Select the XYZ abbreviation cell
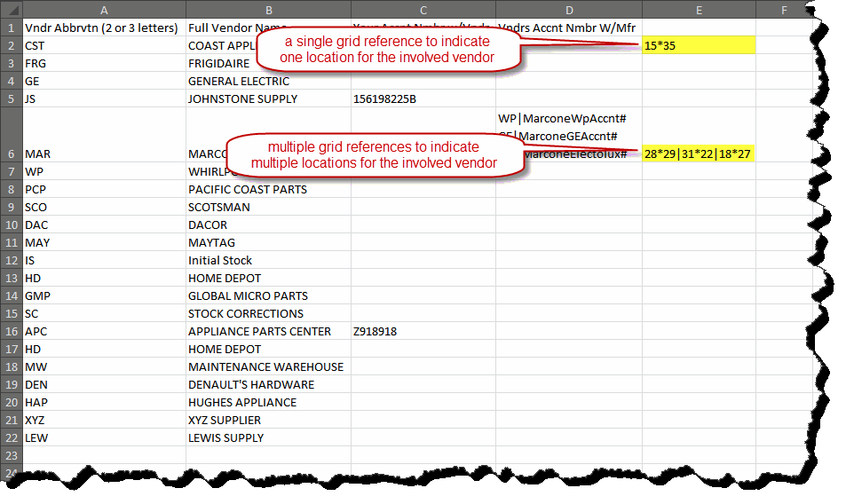Screen dimensions: 846x504 click(104, 421)
